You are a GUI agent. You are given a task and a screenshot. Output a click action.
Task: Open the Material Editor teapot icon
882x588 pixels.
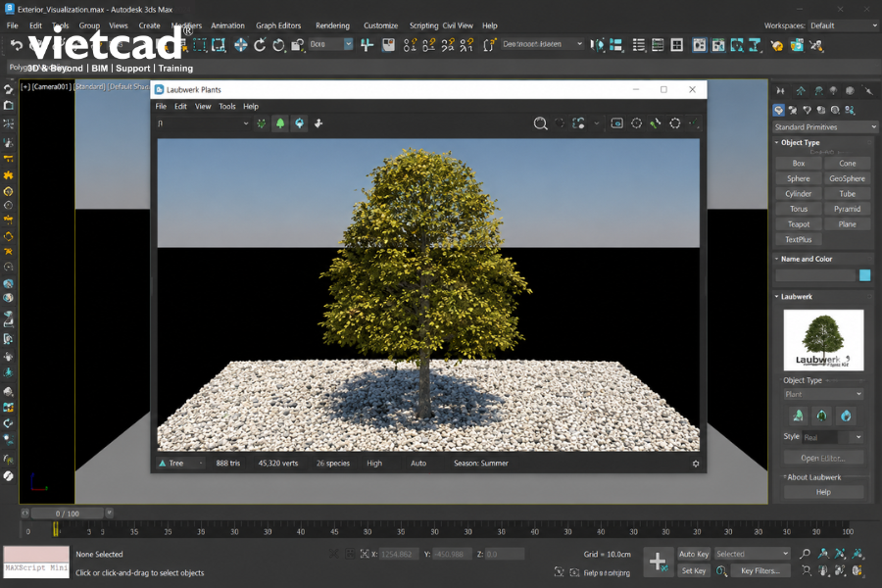click(777, 46)
